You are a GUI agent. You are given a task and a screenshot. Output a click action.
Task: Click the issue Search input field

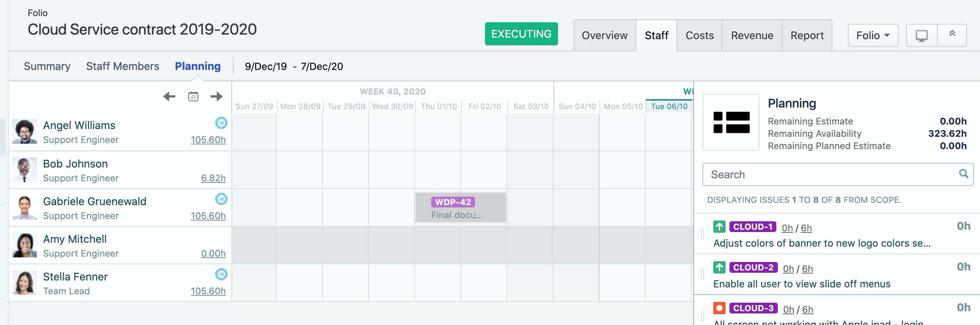[x=830, y=174]
